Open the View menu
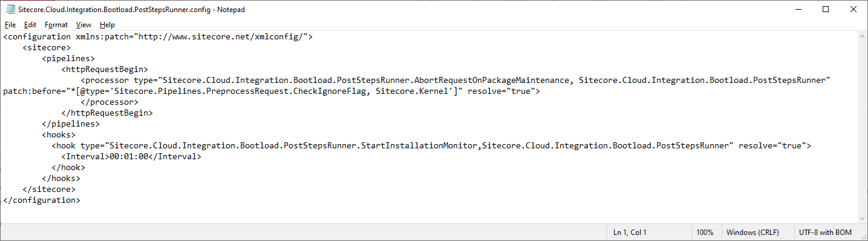868x241 pixels. pyautogui.click(x=84, y=25)
